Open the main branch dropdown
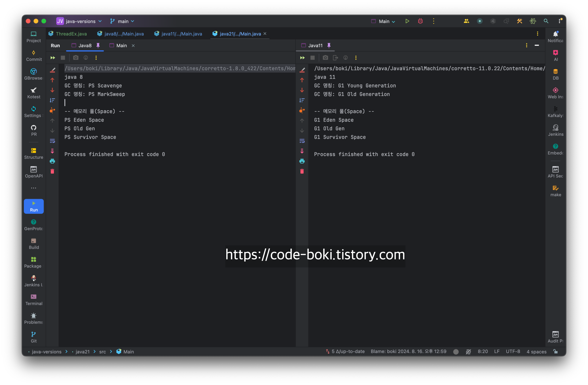Screen dimensions: 588x385 (x=123, y=21)
